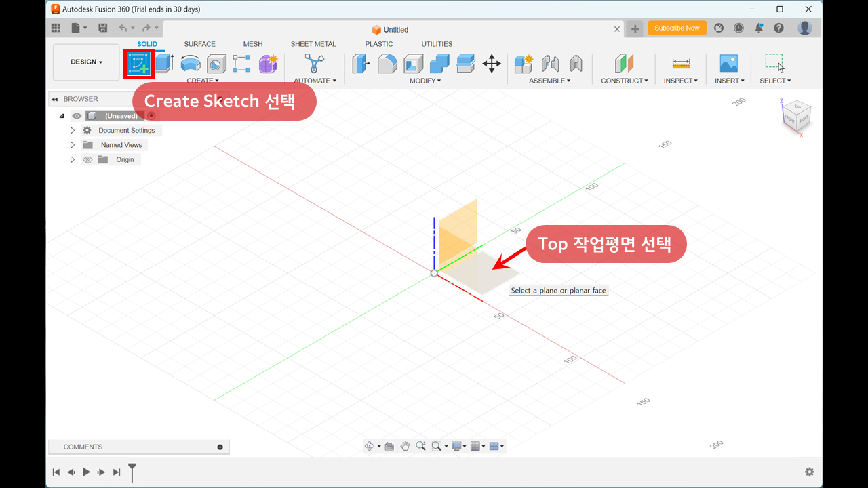Select the As-built Joint tool
Image resolution: width=868 pixels, height=488 pixels.
[576, 64]
